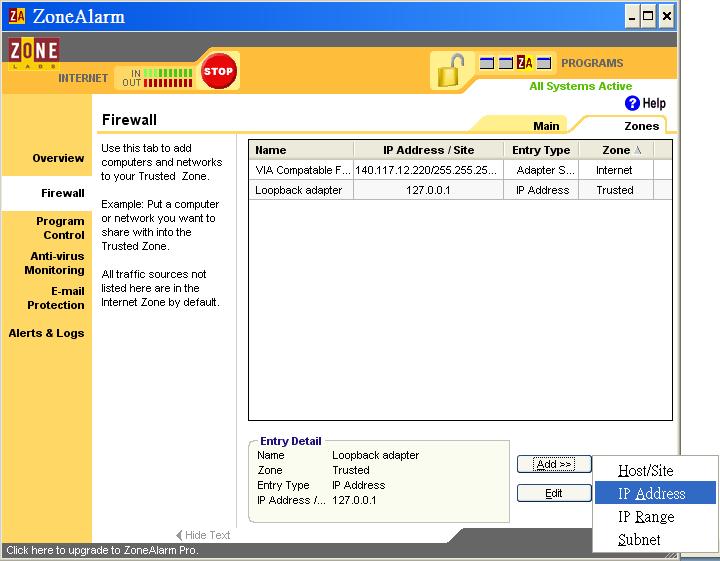Open E-mail Protection panel
This screenshot has height=561, width=720.
click(56, 298)
